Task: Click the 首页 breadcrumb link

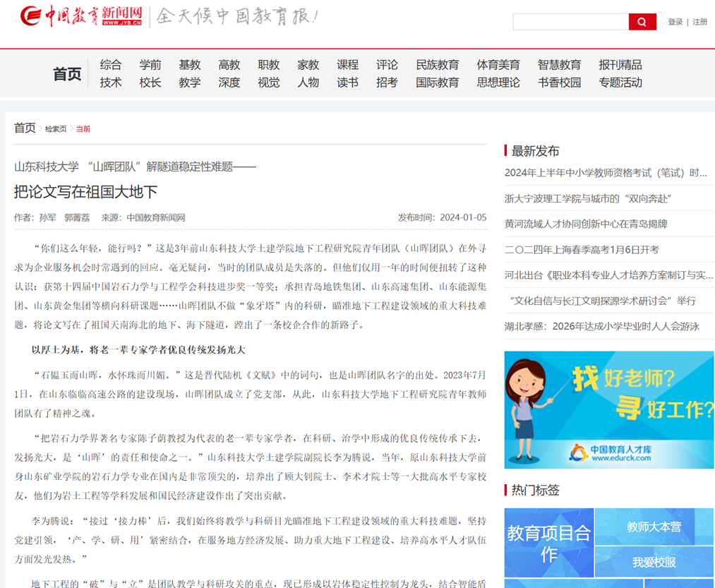Action: pos(25,128)
